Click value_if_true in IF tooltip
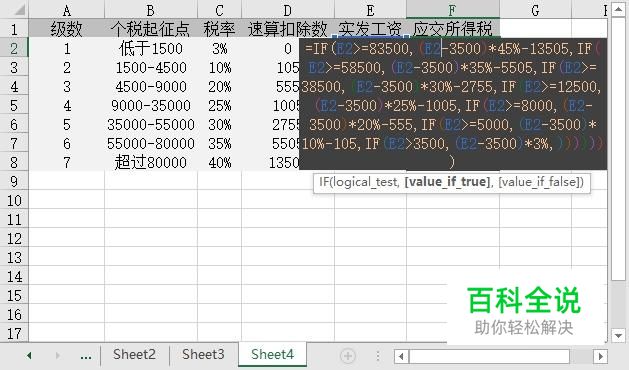 tap(447, 182)
